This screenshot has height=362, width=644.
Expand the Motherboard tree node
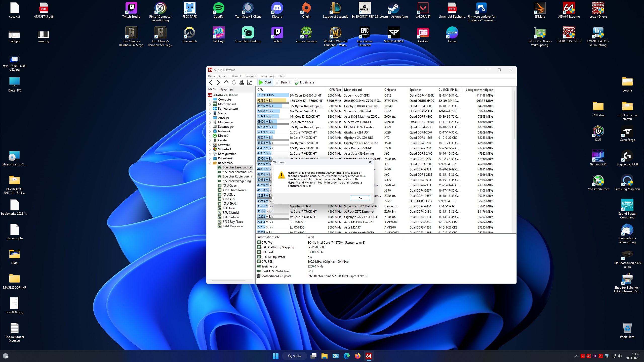pos(210,104)
